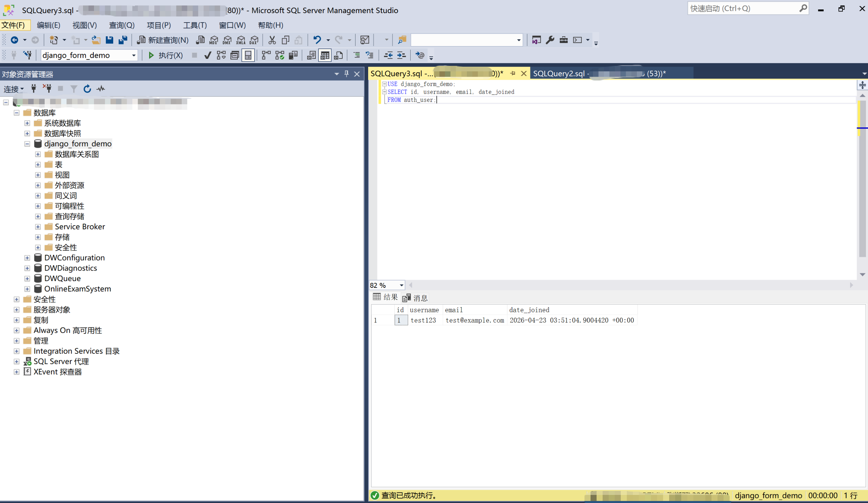Screen dimensions: 868x503
Task: Toggle Results to Text output mode
Action: click(311, 55)
